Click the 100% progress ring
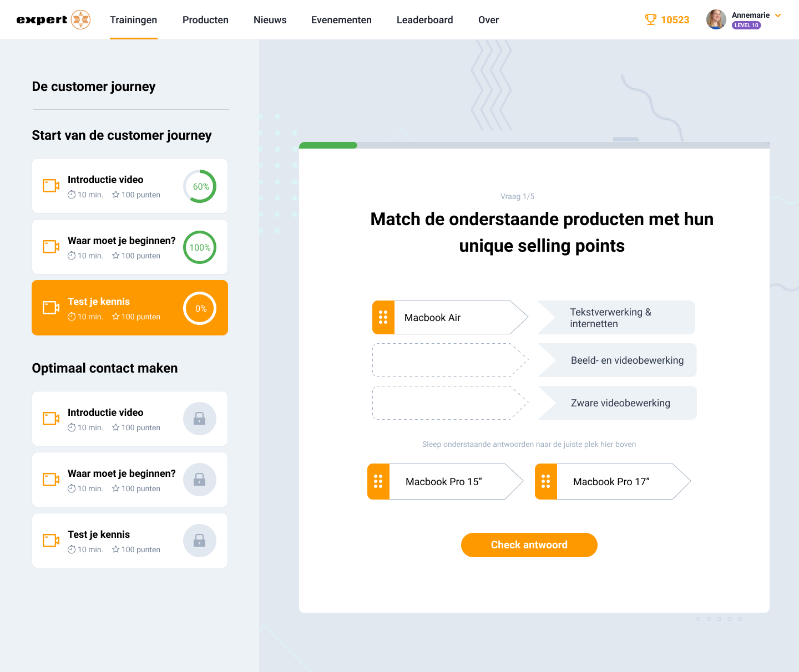799x672 pixels. [x=200, y=247]
